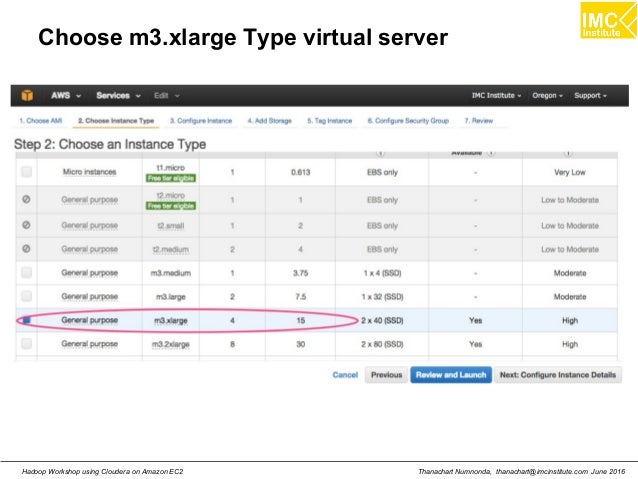The image size is (638, 479).
Task: Click the 2 x 80 (SSD) storage cell
Action: tap(382, 344)
